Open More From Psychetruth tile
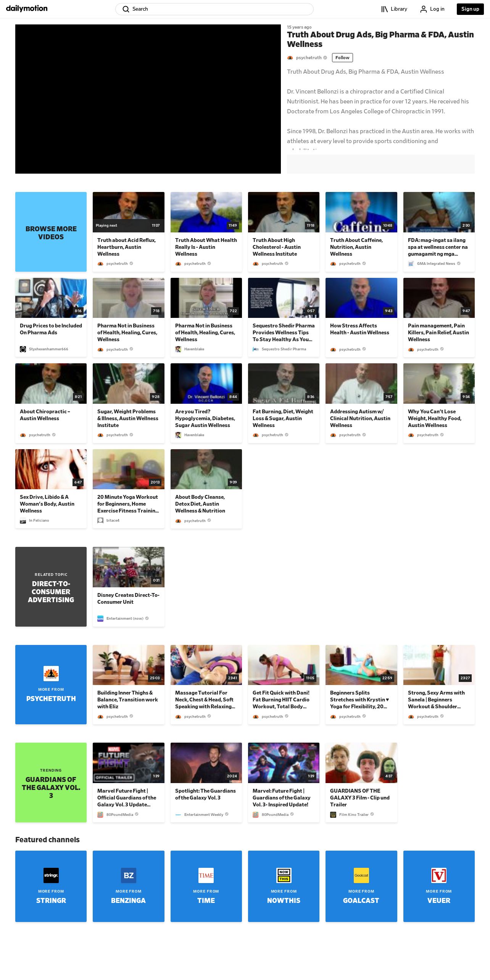 coord(51,685)
